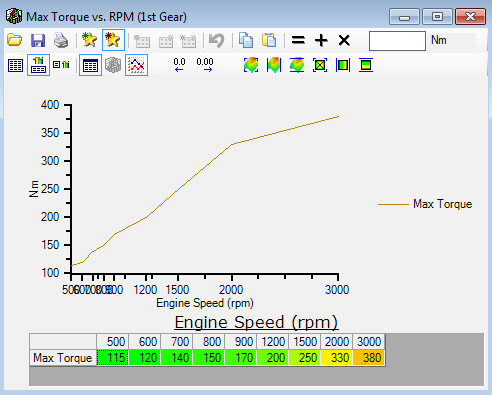Image resolution: width=492 pixels, height=395 pixels.
Task: Click the equals sign set-value button
Action: point(298,40)
